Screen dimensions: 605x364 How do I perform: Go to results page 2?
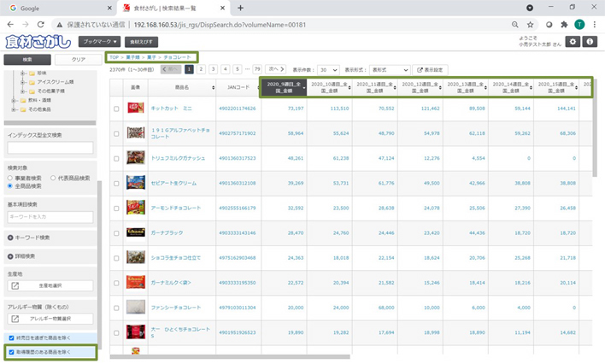click(x=201, y=69)
